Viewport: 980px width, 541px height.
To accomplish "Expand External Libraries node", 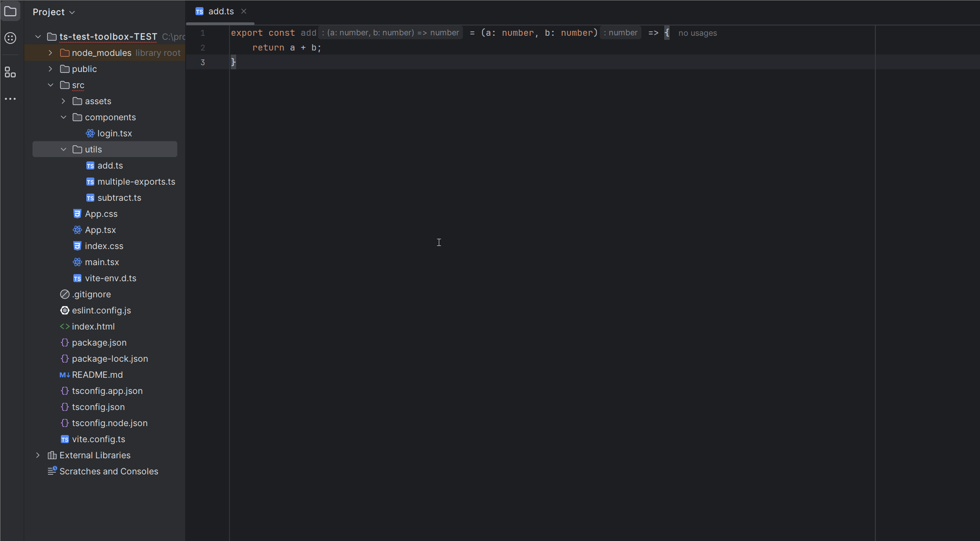I will pyautogui.click(x=38, y=455).
